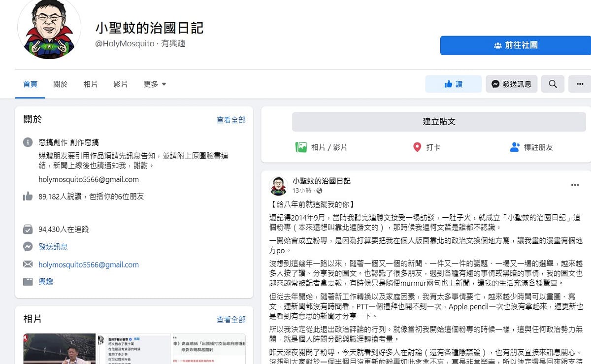The height and width of the screenshot is (364, 591).
Task: Click the plain-text holymosquito5566@gmail.com in description
Action: click(89, 179)
